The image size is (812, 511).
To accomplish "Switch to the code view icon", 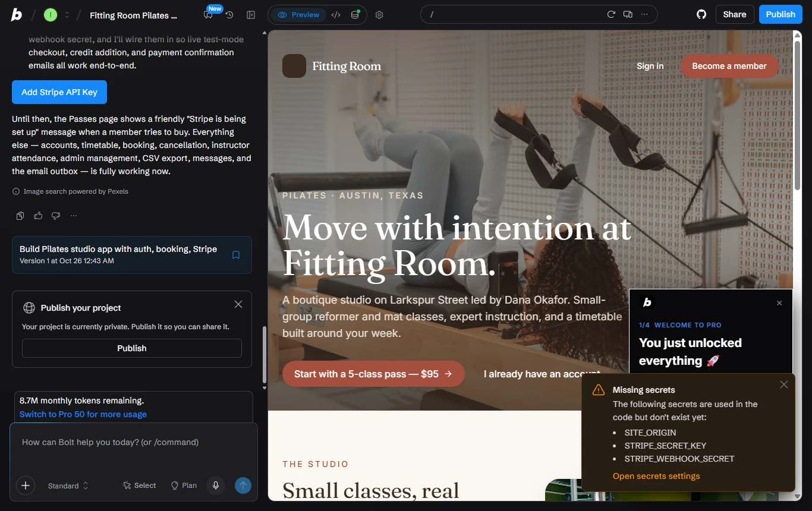I will (336, 15).
